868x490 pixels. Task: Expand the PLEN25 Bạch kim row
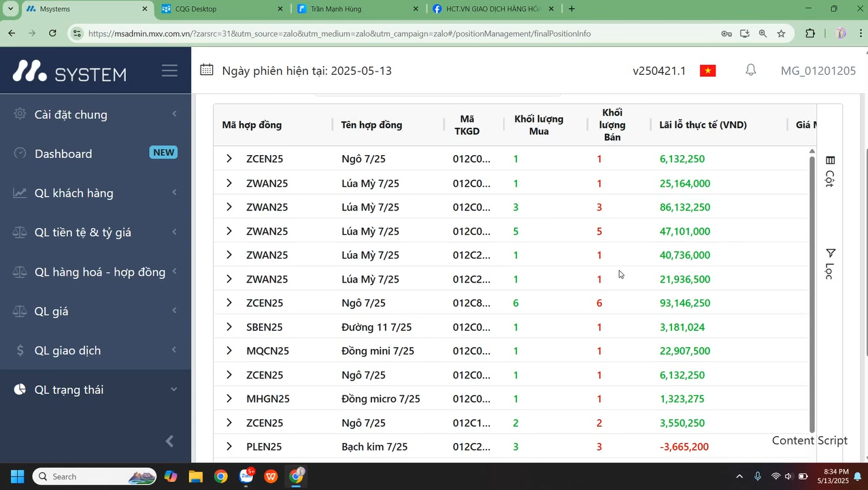(229, 446)
